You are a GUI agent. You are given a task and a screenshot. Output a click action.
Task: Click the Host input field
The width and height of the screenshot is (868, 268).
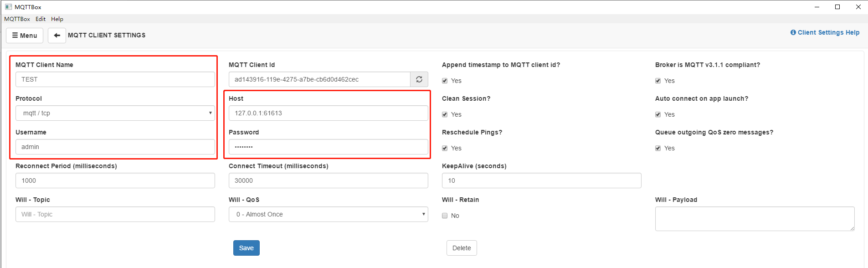pos(329,113)
